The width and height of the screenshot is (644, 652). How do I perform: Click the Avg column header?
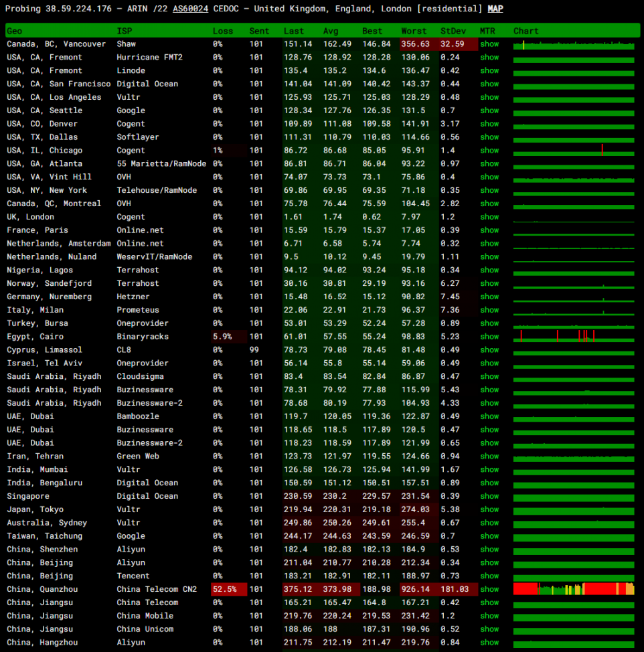coord(331,31)
